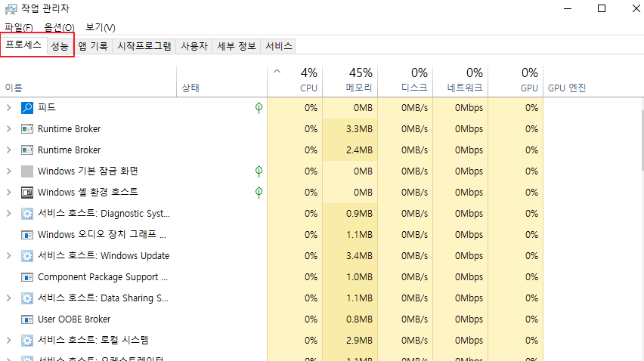Viewport: 644px width, 361px height.
Task: Select the 피드 process row name
Action: [x=46, y=107]
